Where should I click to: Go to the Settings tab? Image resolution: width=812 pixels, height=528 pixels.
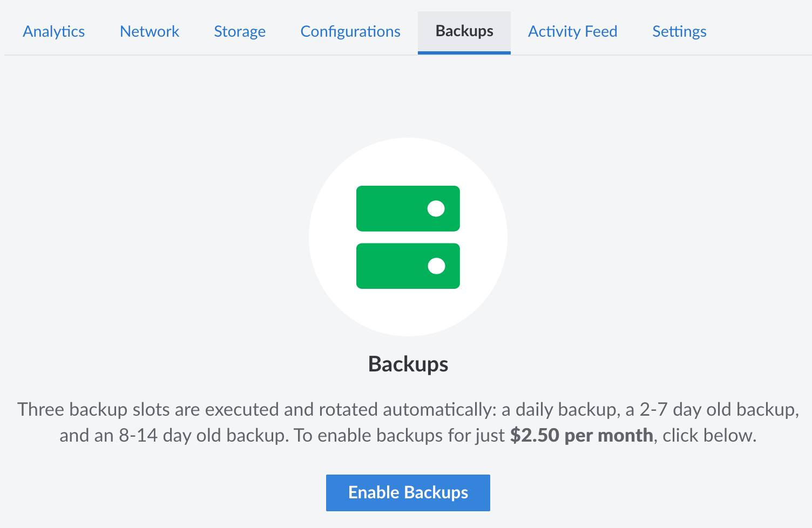[679, 31]
